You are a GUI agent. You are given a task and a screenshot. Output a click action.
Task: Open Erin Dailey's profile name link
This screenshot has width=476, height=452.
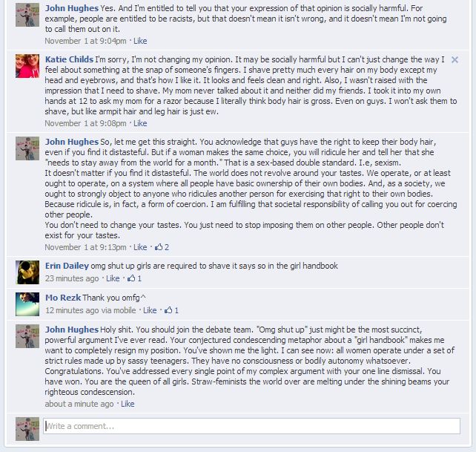pos(67,266)
